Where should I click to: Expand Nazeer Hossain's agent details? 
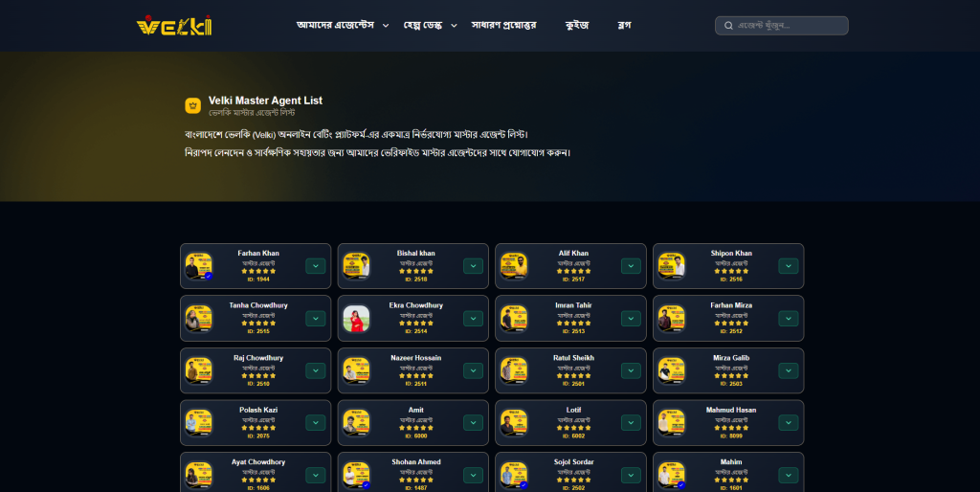click(x=473, y=370)
